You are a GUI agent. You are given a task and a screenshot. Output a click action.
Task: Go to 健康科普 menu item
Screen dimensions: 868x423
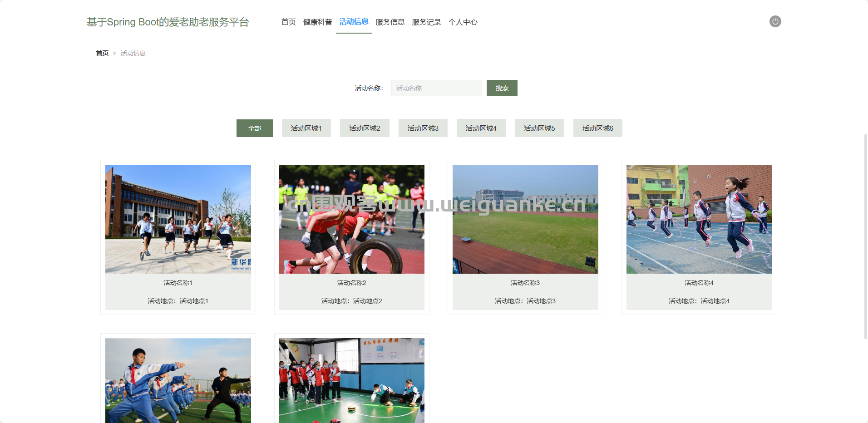[317, 22]
